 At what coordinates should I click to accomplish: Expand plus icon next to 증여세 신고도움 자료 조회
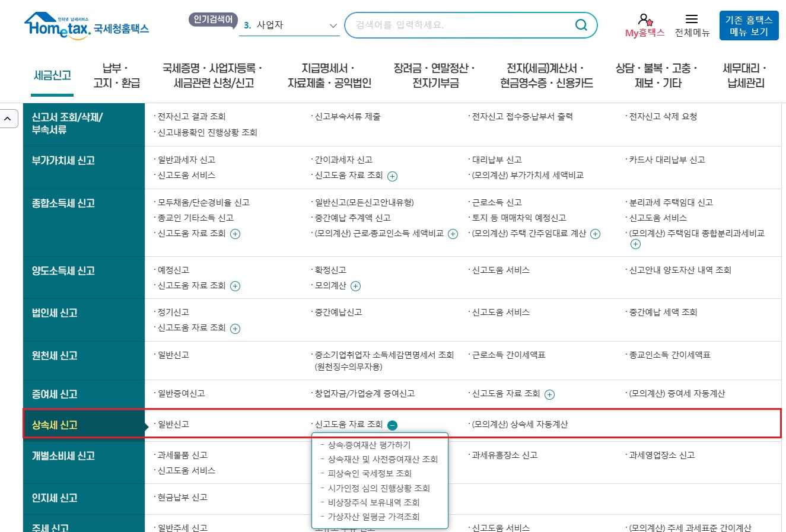pyautogui.click(x=549, y=394)
